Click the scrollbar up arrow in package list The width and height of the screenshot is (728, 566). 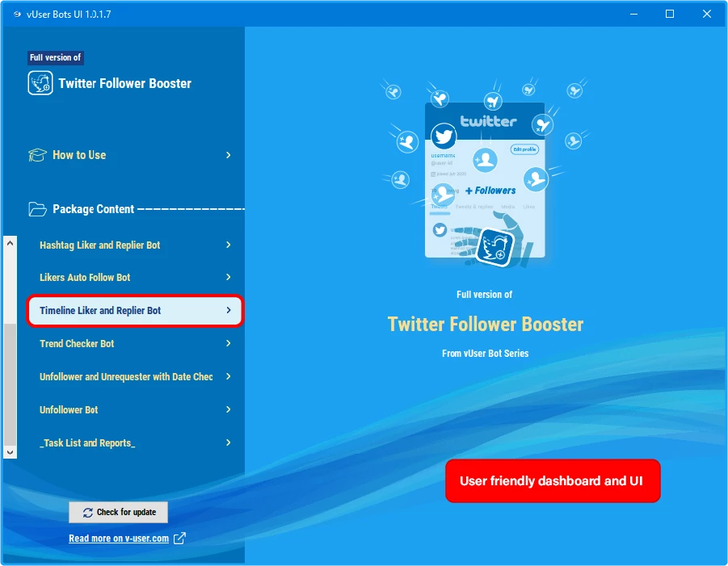(11, 243)
